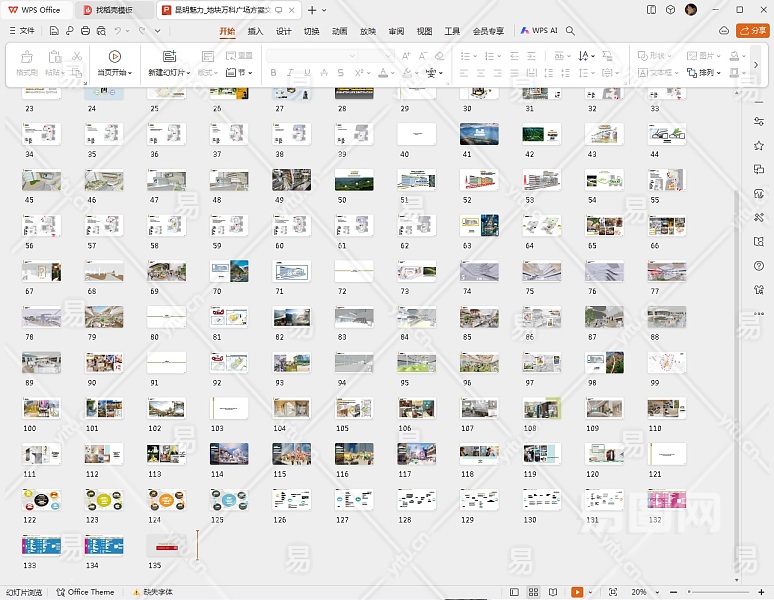Click the user avatar in title bar
This screenshot has height=600, width=774.
(691, 9)
